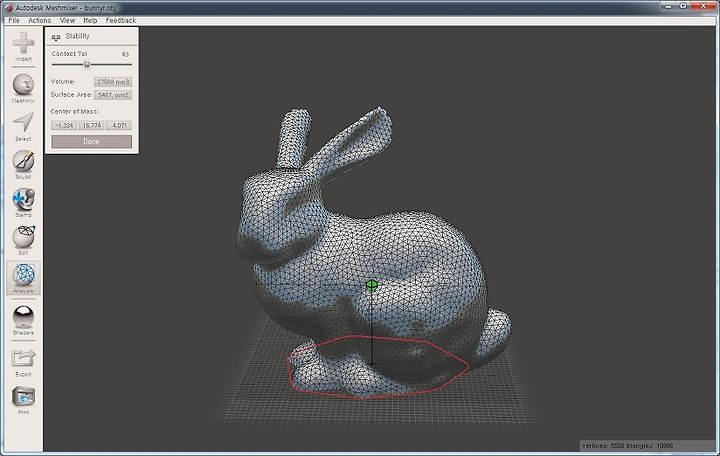Click the Done button in the Stability panel
The image size is (720, 456).
pyautogui.click(x=91, y=141)
